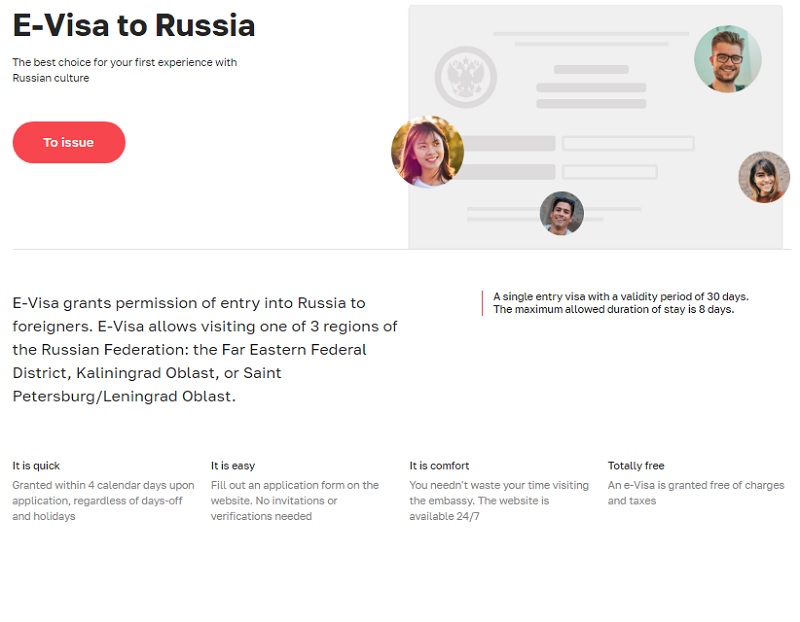Click 'You needn't waste your time' description
800x622 pixels.
[x=499, y=500]
